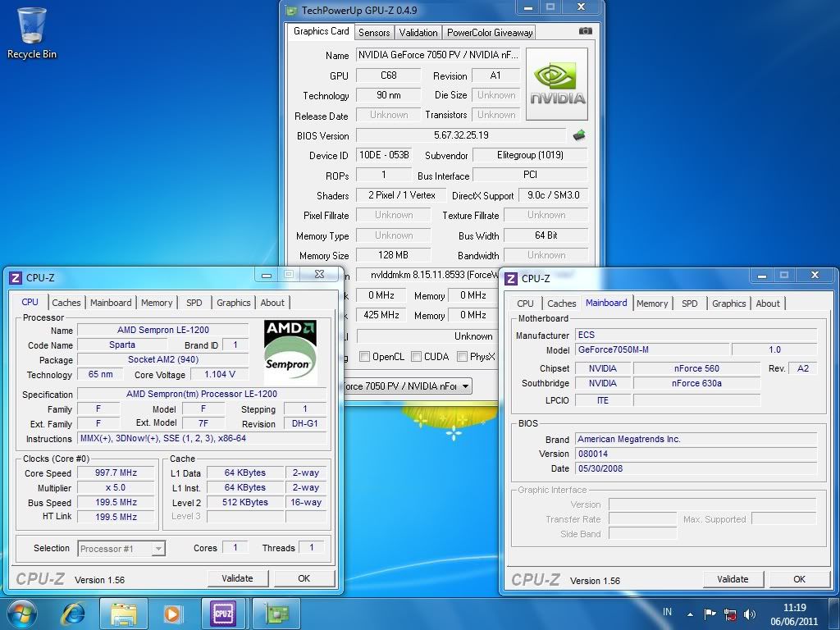Open About tab in left CPU-Z window
Screen dimensions: 840x630
[272, 303]
